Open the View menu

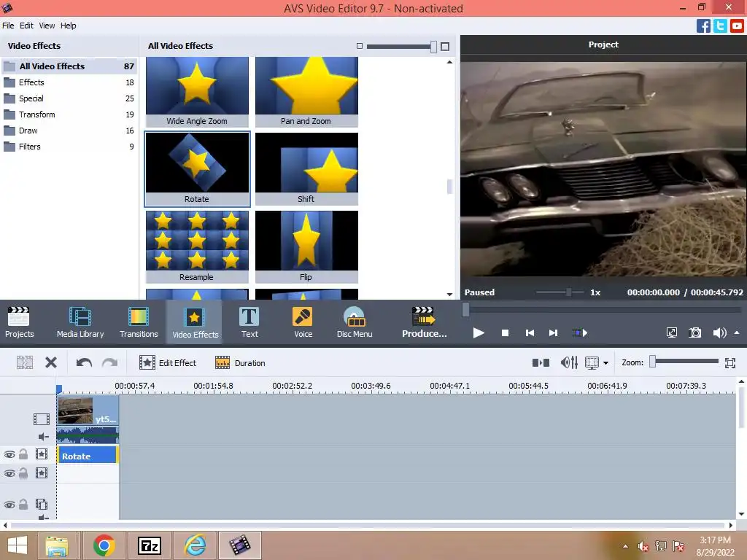(47, 26)
